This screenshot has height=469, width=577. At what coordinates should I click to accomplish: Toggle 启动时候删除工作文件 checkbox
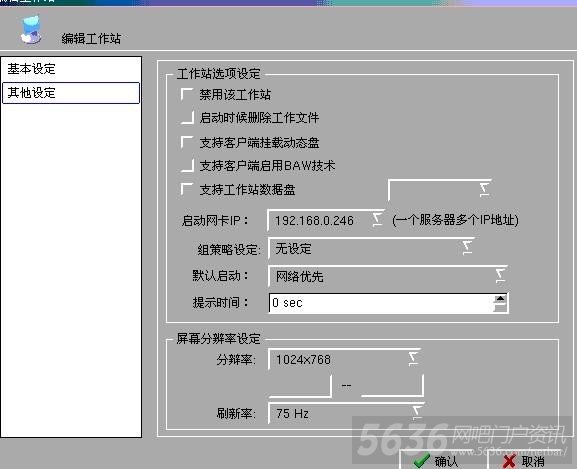click(187, 118)
